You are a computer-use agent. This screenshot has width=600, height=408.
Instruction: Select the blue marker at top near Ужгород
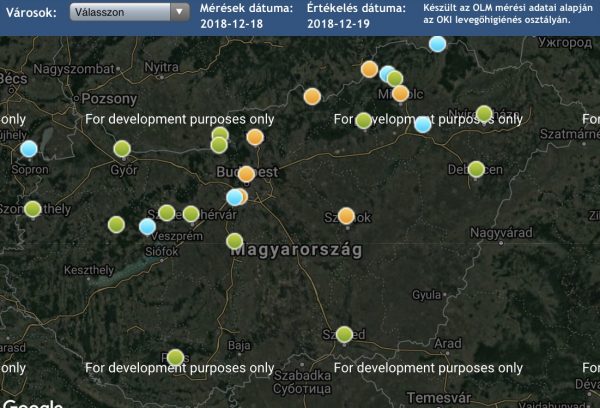(437, 43)
